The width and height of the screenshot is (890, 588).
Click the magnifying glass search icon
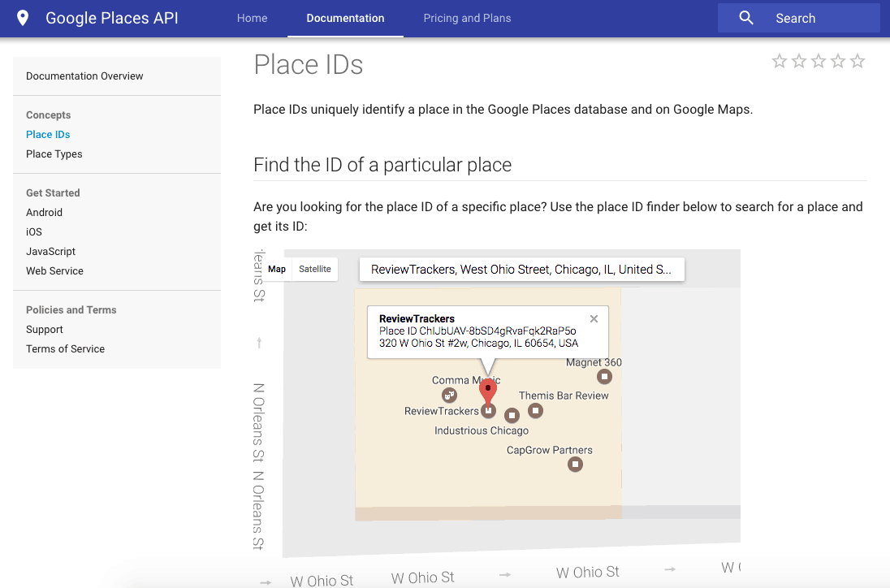(746, 18)
